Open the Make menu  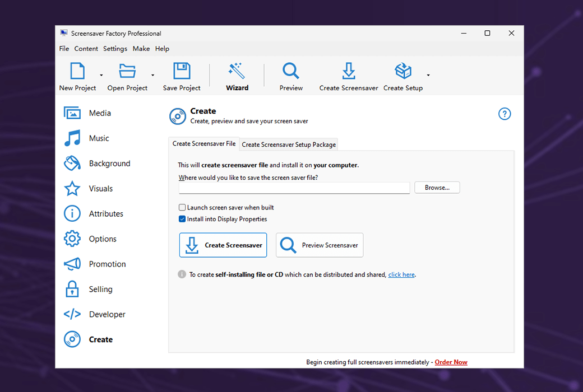(x=141, y=49)
